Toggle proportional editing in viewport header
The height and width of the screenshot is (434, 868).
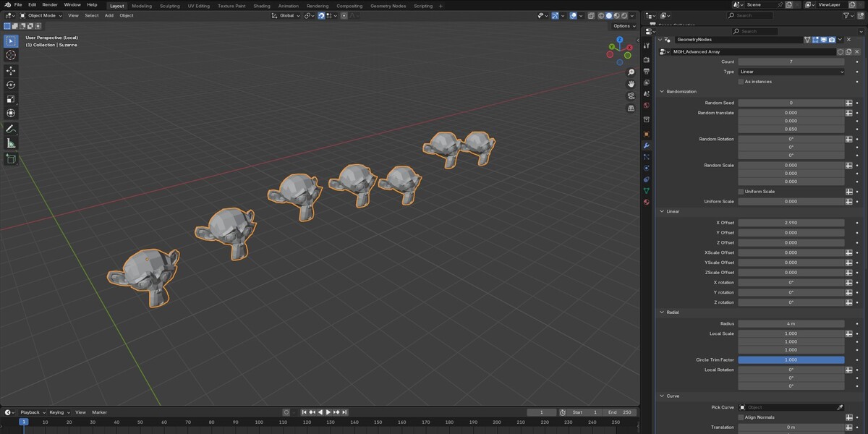pos(343,15)
